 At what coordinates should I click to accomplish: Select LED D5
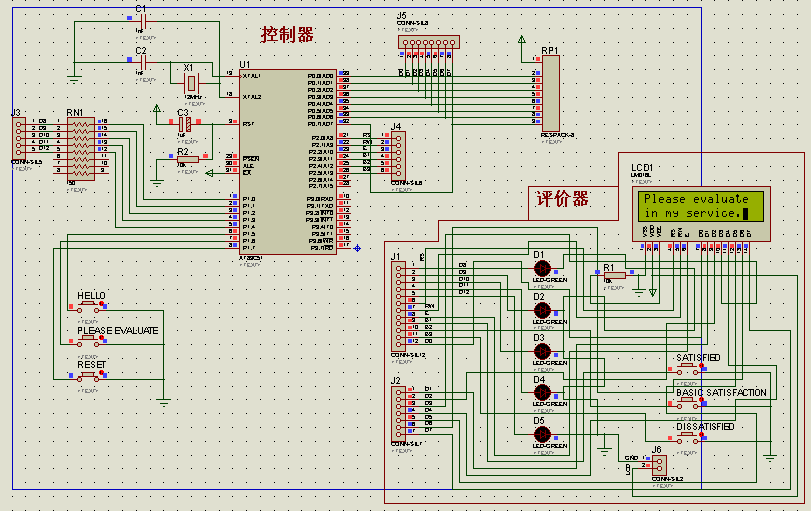coord(542,434)
